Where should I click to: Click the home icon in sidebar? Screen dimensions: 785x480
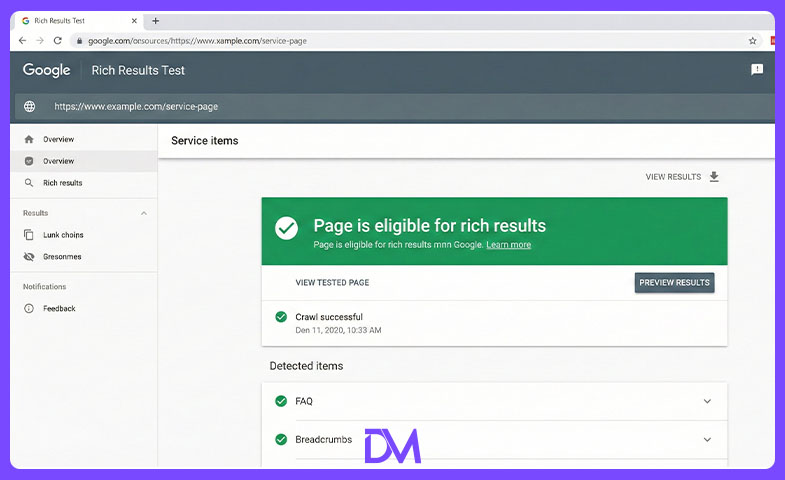pyautogui.click(x=29, y=139)
